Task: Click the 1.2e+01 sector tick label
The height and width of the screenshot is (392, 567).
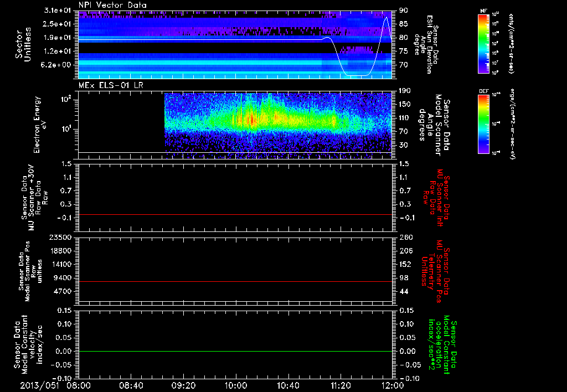Action: 58,51
